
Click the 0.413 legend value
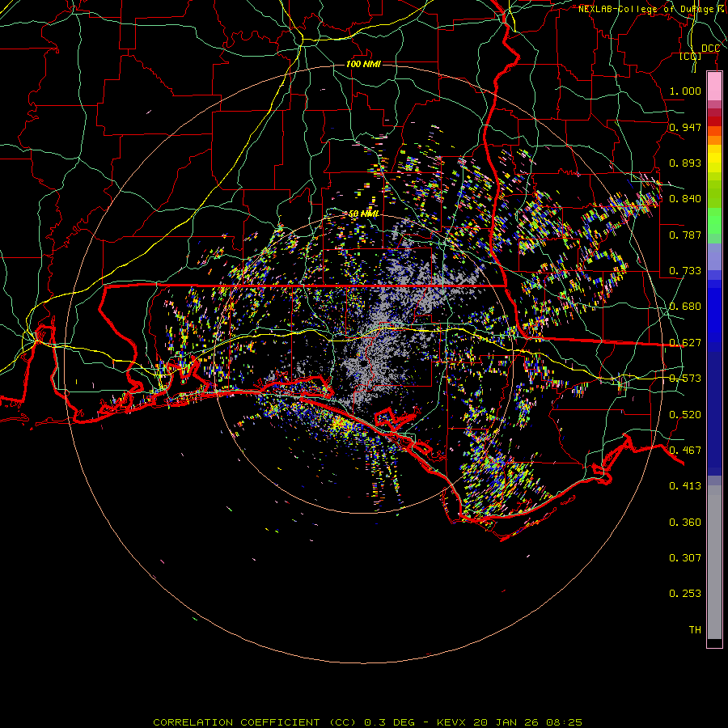685,486
